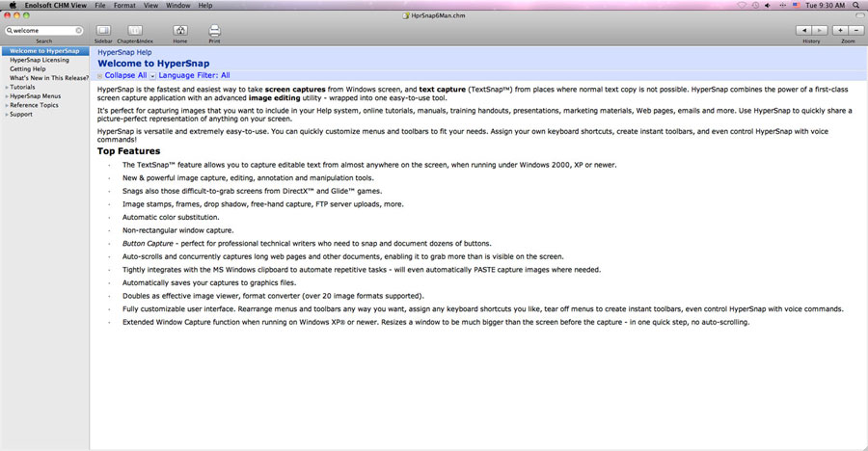Click the menu bar clock Tue 9:30 AM
This screenshot has width=868, height=451.
[x=825, y=5]
